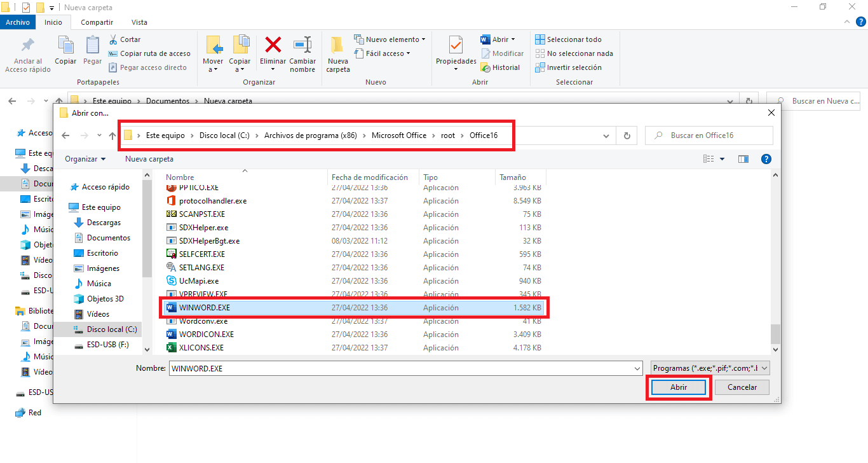Click Propiedades checkmark icon
The image size is (868, 463).
456,45
